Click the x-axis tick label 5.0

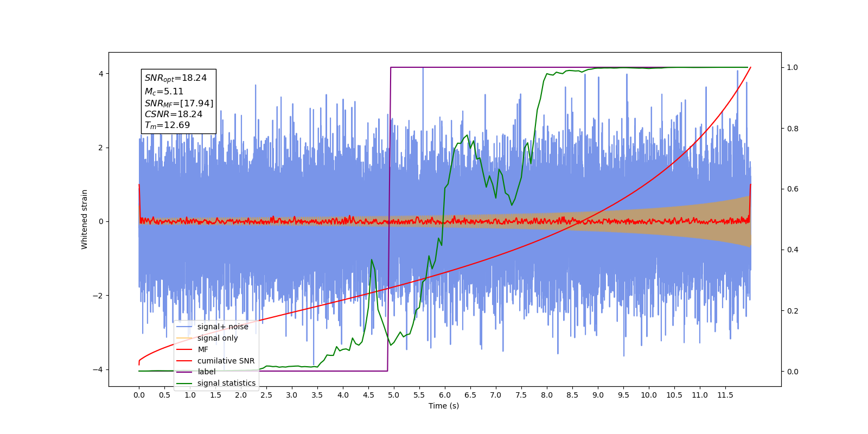coord(394,395)
